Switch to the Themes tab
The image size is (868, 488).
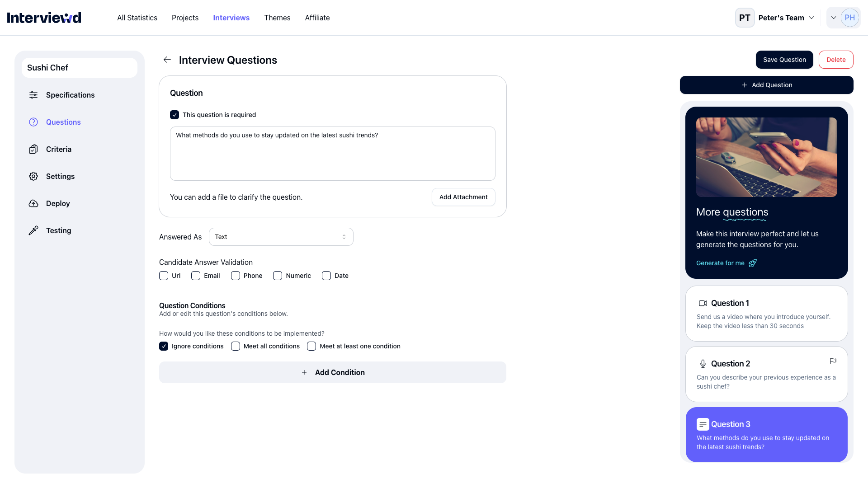277,18
